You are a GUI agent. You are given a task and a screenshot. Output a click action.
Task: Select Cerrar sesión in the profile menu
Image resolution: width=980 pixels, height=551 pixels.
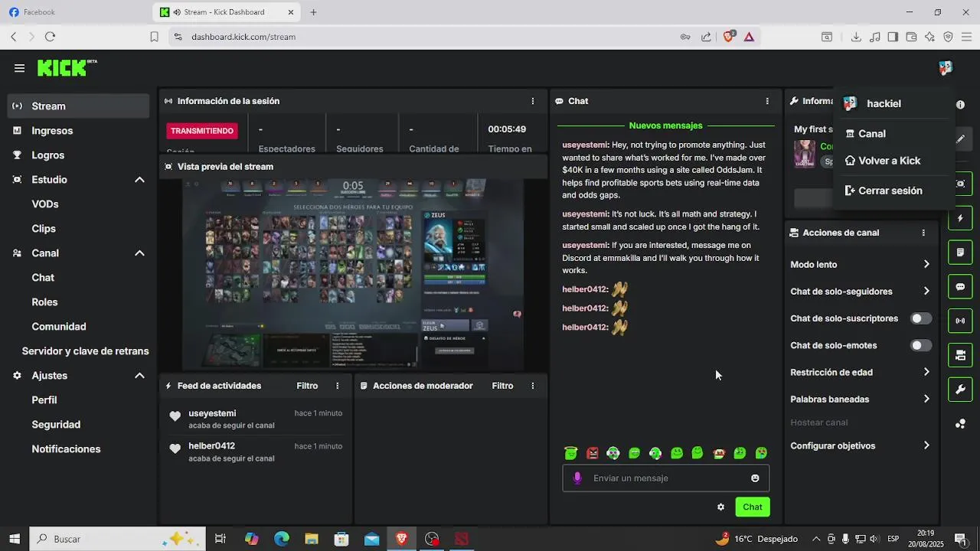pos(893,191)
